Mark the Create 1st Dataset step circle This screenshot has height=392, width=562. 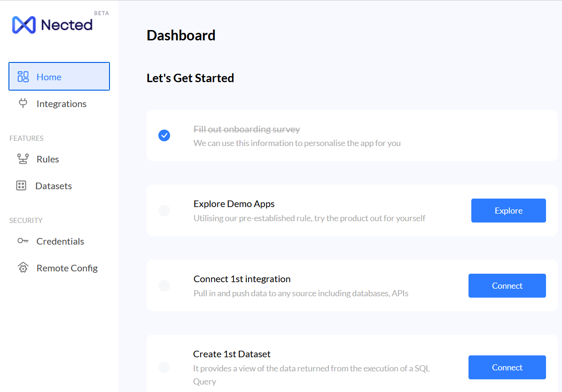click(x=164, y=367)
